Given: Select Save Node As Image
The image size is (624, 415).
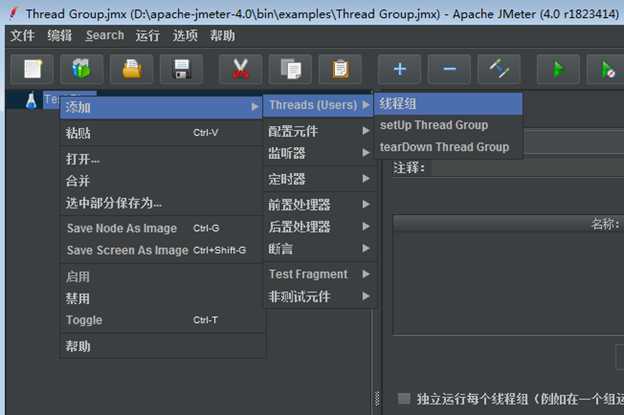Looking at the screenshot, I should [x=161, y=228].
